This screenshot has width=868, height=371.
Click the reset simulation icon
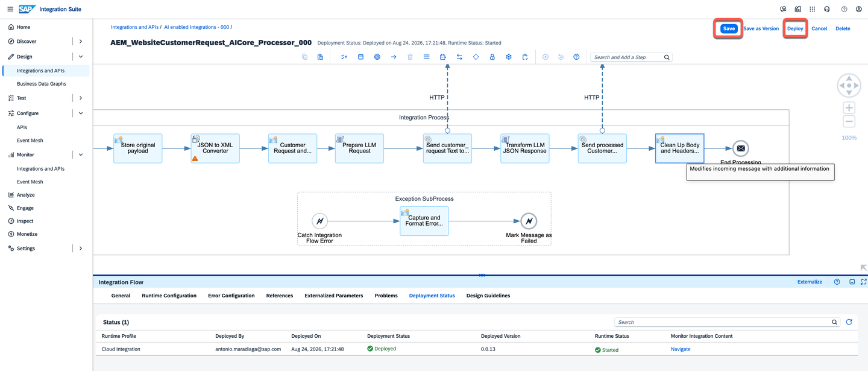[x=561, y=57]
